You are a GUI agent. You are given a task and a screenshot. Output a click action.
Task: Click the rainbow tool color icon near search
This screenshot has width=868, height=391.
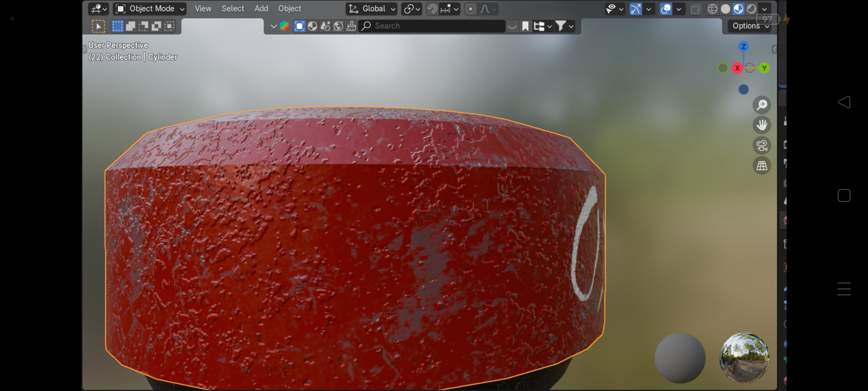pos(284,26)
